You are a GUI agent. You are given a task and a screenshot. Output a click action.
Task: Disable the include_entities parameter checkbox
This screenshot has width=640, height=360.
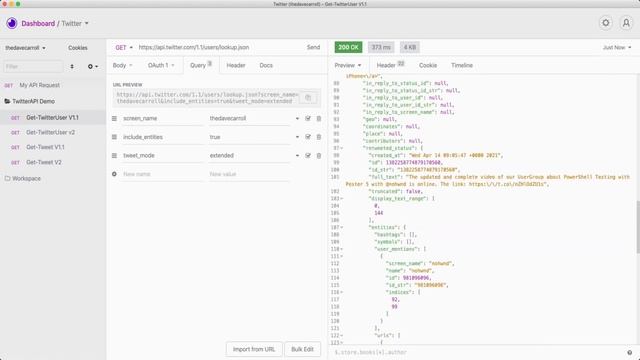[x=308, y=137]
